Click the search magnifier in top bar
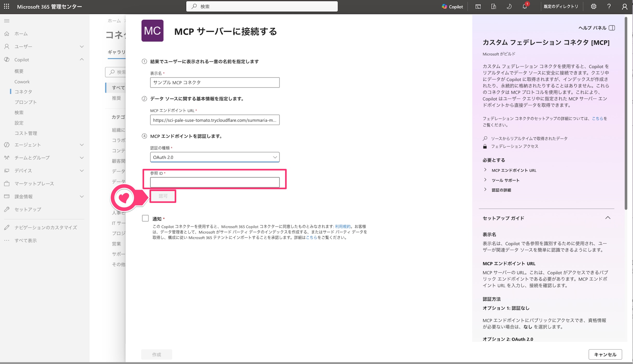The image size is (633, 364). point(194,6)
